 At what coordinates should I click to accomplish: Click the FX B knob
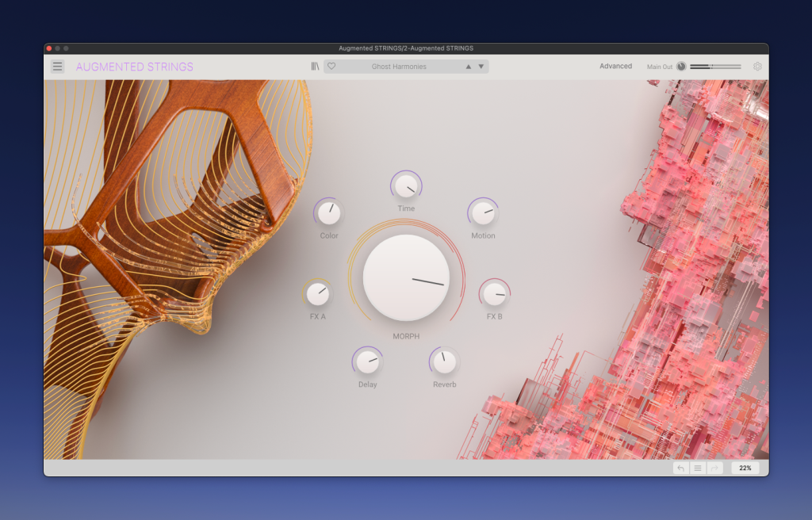(494, 294)
